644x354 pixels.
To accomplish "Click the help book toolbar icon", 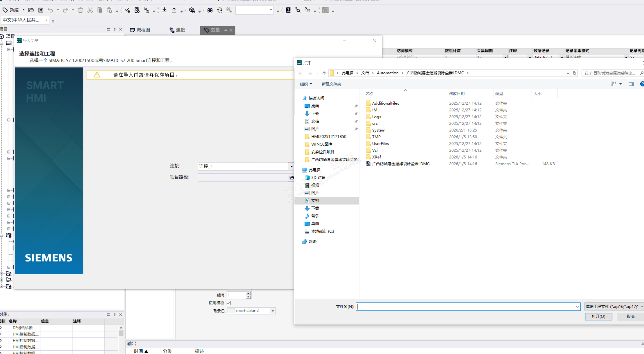I will [288, 10].
